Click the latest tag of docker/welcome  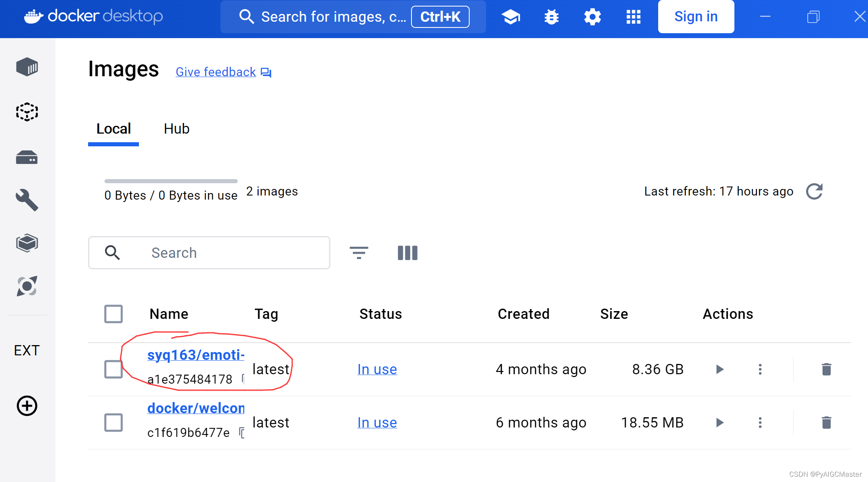coord(271,423)
